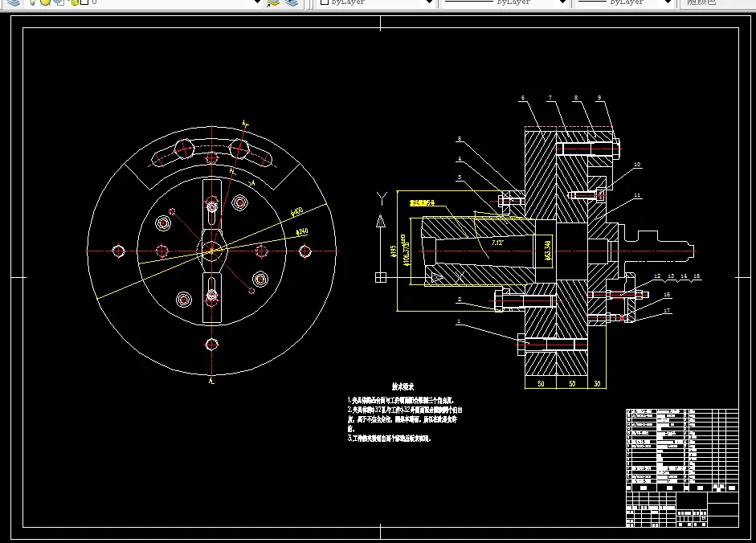Click the UCS Y-axis arrowhead
756x543 pixels.
(381, 221)
